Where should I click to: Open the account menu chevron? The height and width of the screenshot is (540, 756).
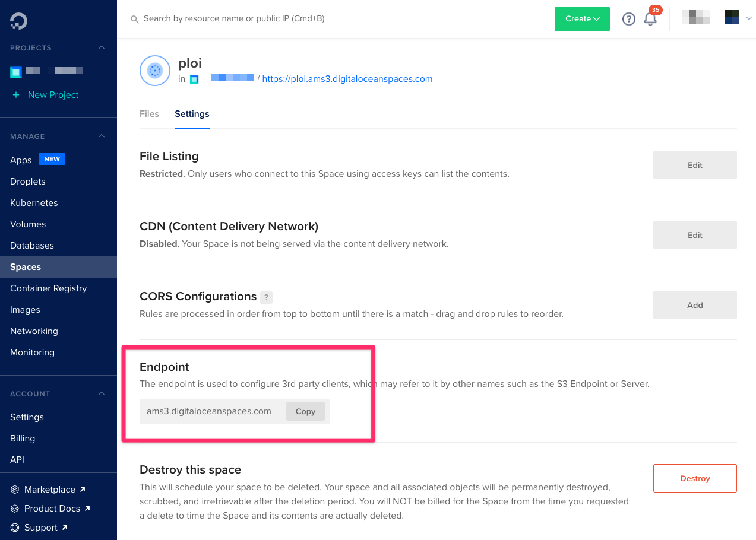749,18
